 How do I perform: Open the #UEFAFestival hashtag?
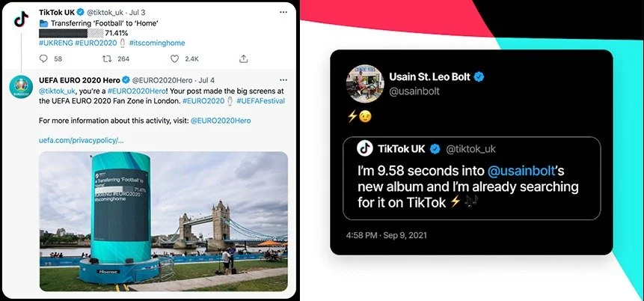[x=260, y=101]
